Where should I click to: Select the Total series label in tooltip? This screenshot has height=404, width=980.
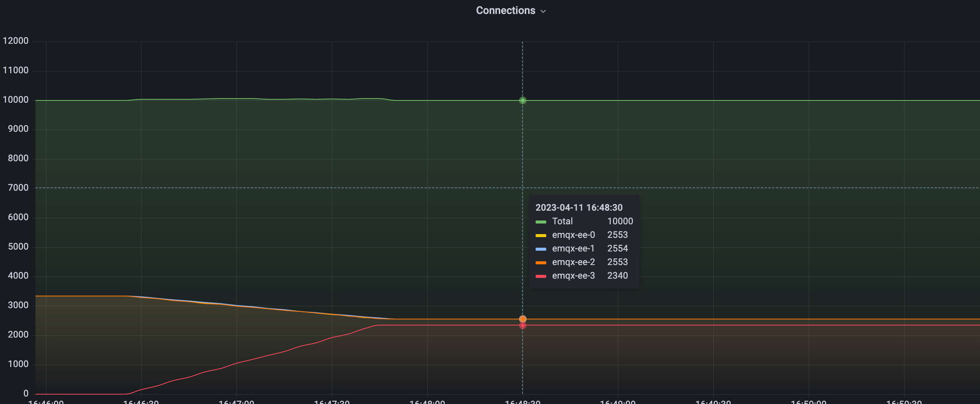click(x=562, y=221)
